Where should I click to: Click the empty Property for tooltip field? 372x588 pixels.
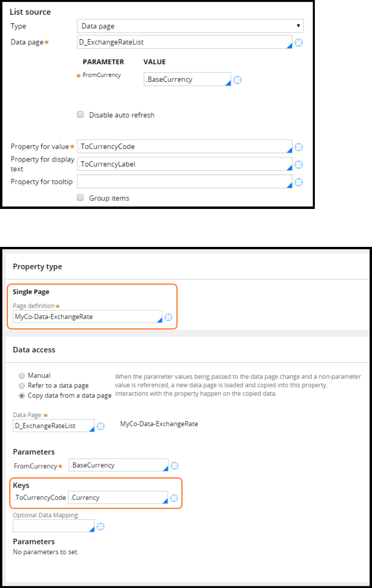[184, 182]
